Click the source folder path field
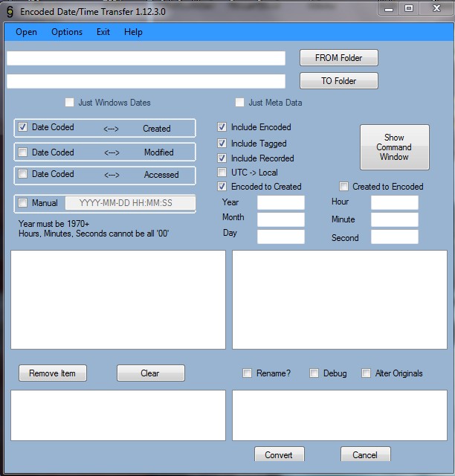Viewport: 455px width, 476px height. tap(146, 58)
